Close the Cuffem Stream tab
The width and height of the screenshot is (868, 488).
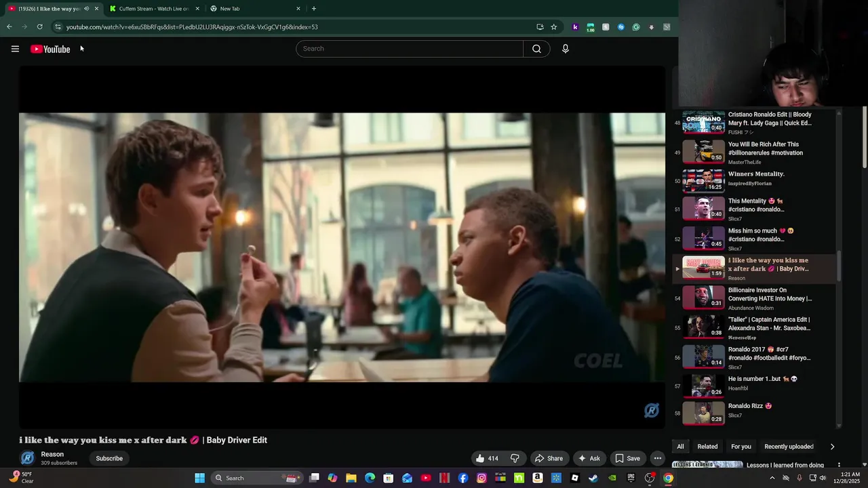click(x=197, y=9)
